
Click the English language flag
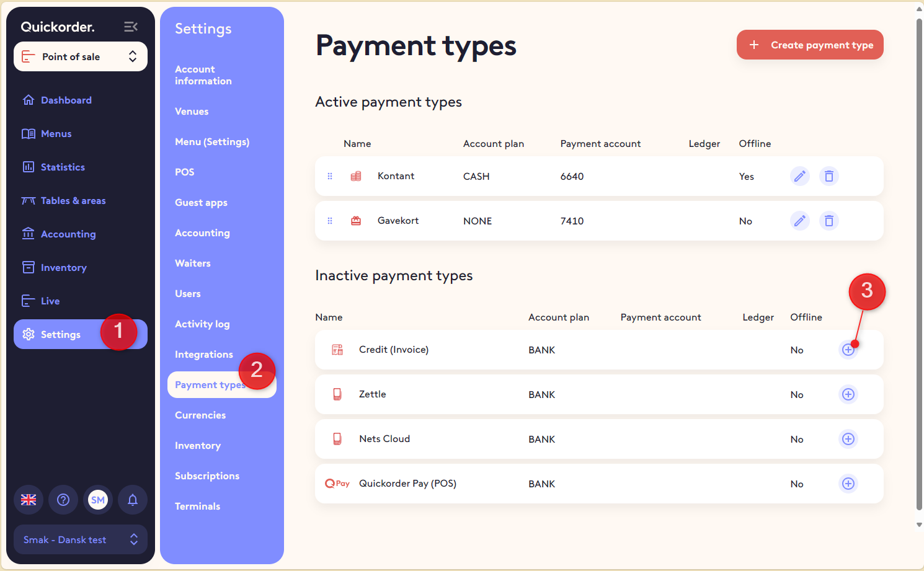click(x=29, y=500)
